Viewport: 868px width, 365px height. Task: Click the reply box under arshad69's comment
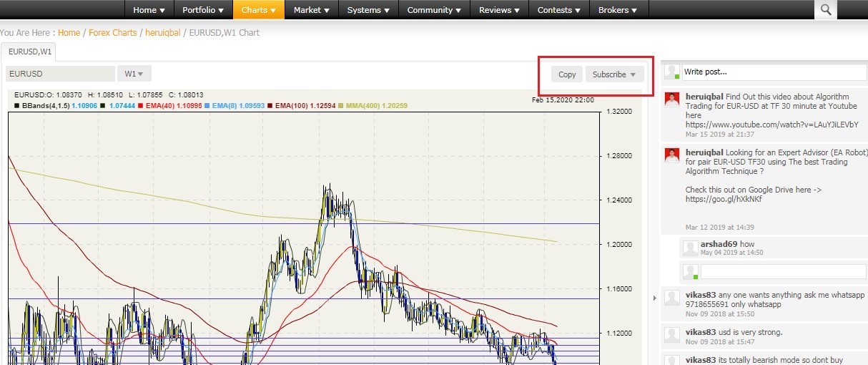click(783, 272)
